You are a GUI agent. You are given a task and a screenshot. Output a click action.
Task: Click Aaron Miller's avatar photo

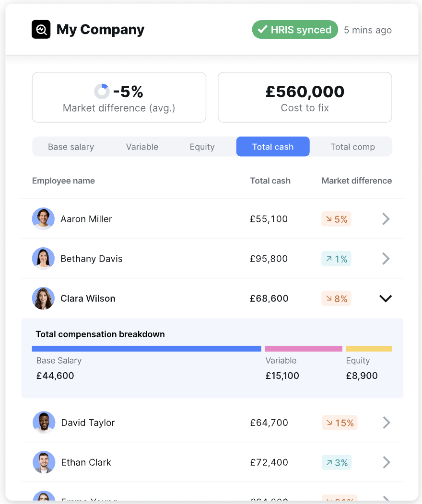pos(43,219)
